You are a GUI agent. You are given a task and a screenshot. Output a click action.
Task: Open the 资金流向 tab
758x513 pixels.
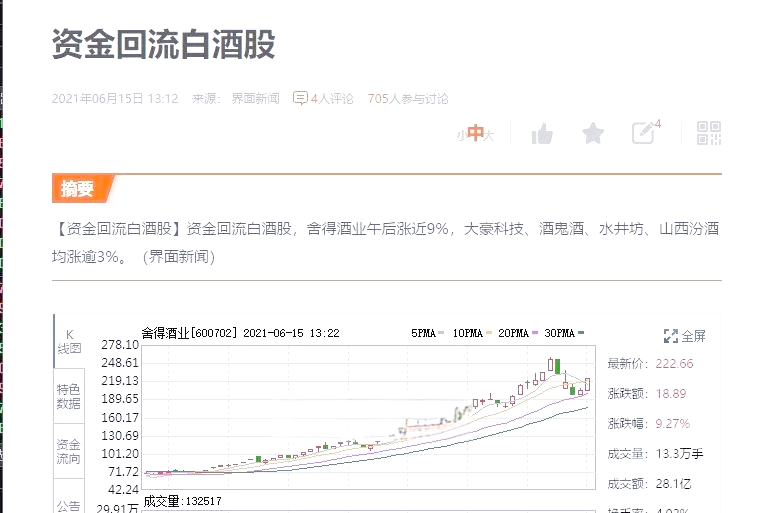pyautogui.click(x=69, y=451)
